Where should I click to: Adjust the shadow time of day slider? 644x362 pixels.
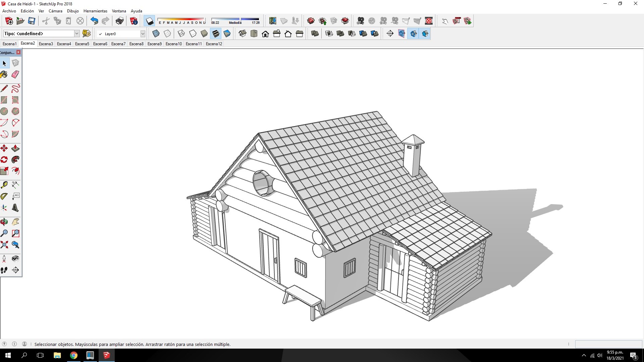tap(235, 21)
